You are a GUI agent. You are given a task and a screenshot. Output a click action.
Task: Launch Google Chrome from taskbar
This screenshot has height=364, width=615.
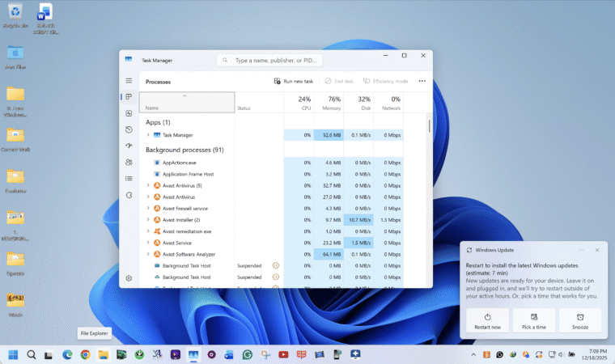85,354
